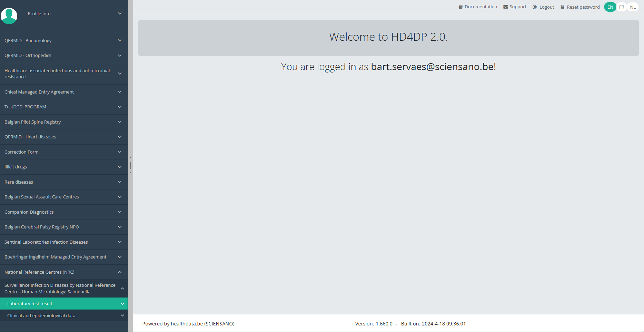The width and height of the screenshot is (644, 332).
Task: Switch language to FR
Action: pyautogui.click(x=622, y=7)
